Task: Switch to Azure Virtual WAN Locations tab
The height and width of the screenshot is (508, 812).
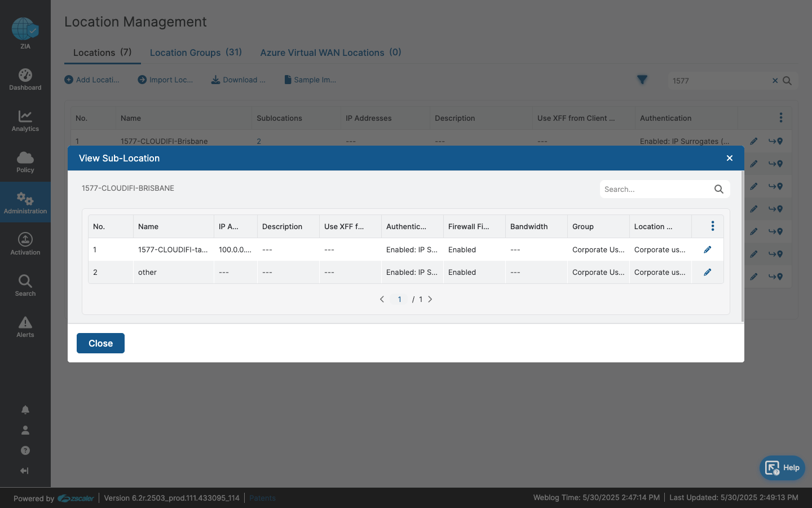Action: (x=330, y=52)
